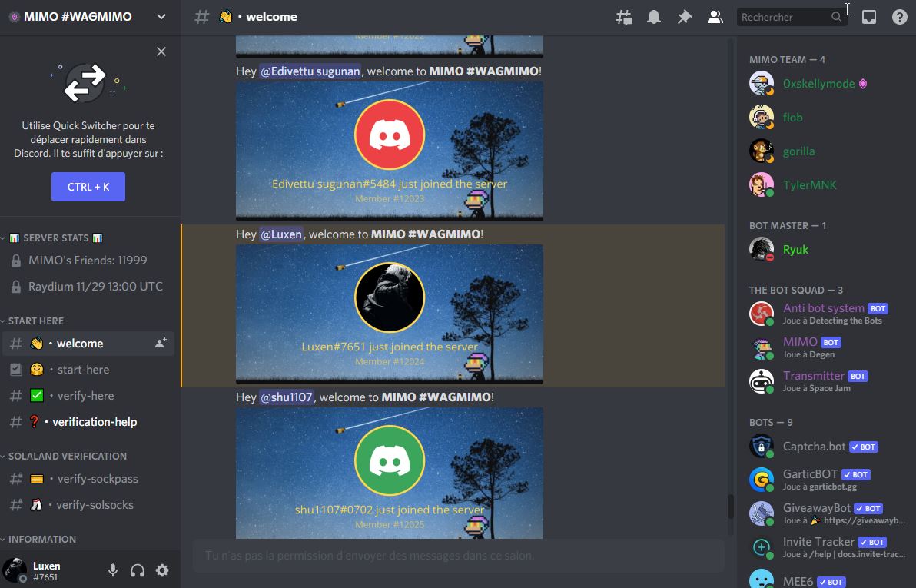
Task: Click Invite Tracker avatar icon
Action: tap(762, 548)
